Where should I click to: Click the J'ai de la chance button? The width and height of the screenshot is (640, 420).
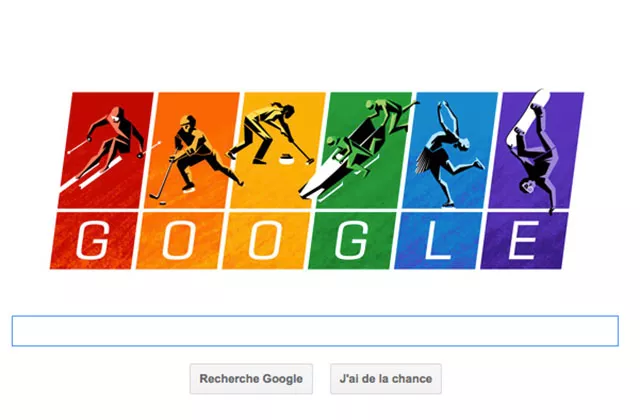386,379
